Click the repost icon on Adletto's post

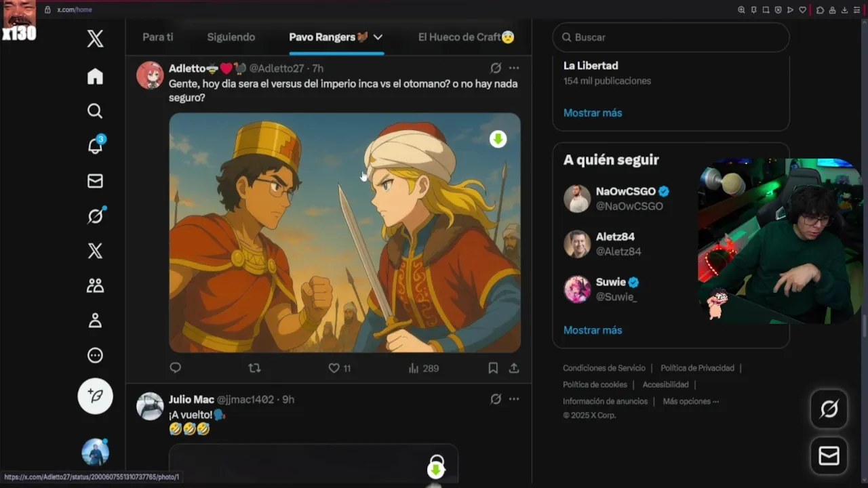point(254,368)
